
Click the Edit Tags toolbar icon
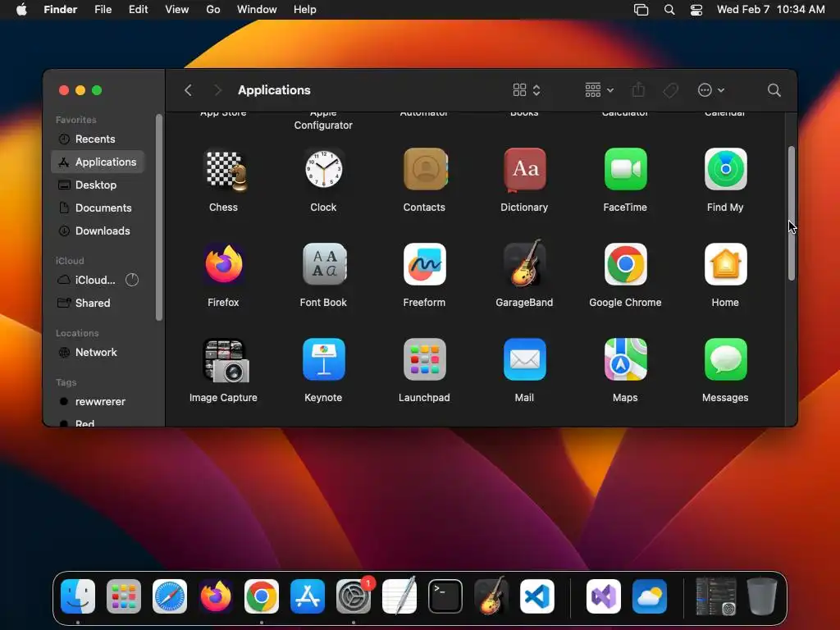[x=670, y=90]
